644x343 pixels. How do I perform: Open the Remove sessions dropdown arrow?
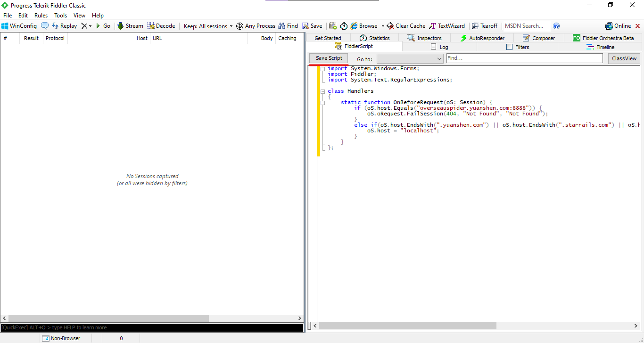(90, 26)
